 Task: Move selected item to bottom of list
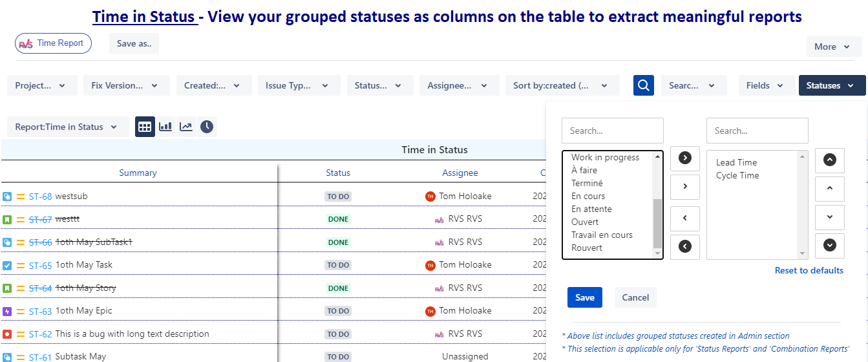(830, 245)
